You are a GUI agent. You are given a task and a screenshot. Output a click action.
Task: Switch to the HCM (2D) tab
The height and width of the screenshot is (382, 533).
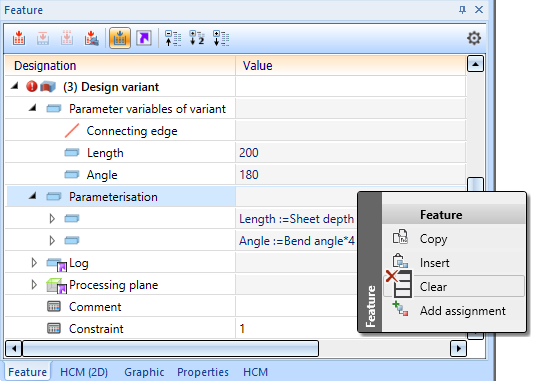(84, 372)
